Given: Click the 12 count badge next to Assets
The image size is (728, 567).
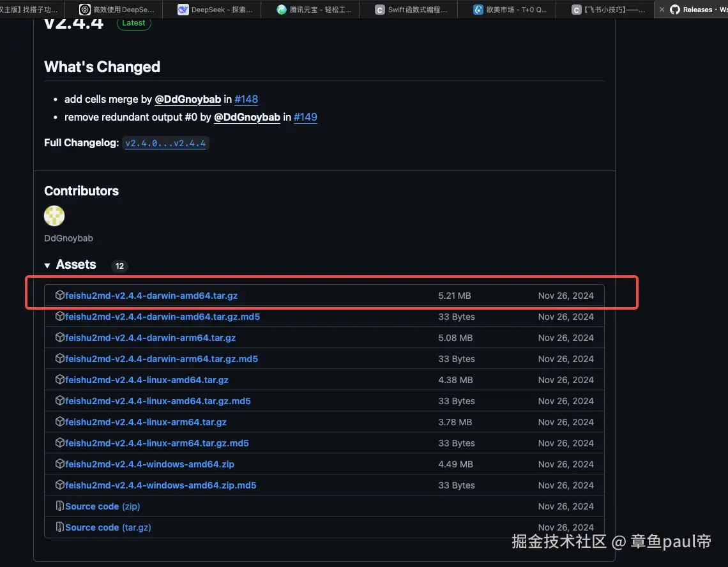Looking at the screenshot, I should pos(120,266).
